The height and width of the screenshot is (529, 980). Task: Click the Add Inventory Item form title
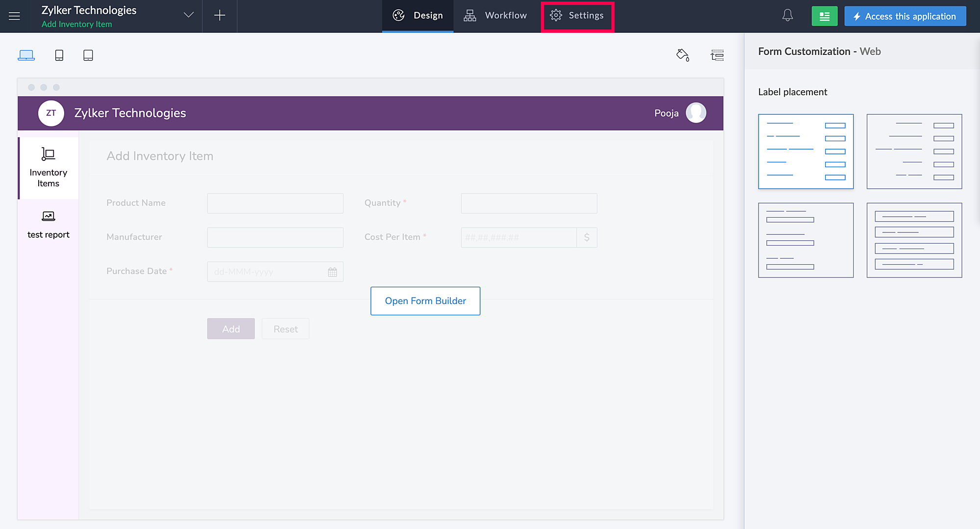coord(160,156)
